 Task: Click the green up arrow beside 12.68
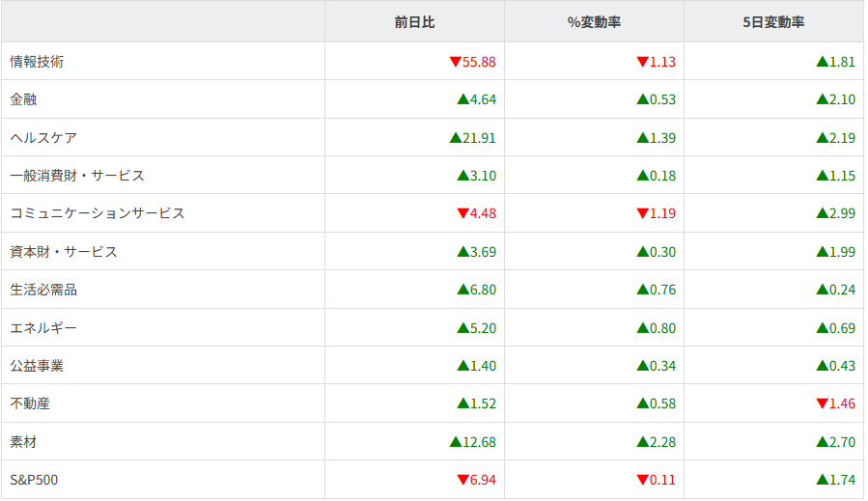(456, 442)
